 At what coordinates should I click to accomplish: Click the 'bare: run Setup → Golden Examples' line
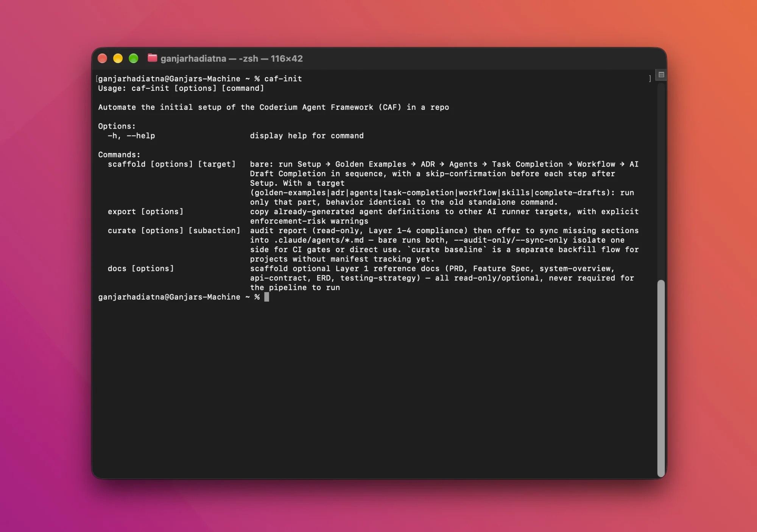[444, 164]
